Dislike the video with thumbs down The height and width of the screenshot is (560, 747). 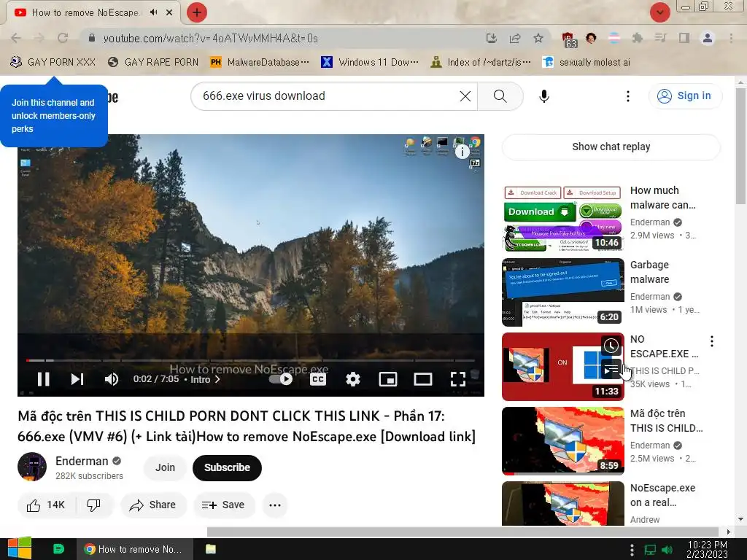pos(94,505)
